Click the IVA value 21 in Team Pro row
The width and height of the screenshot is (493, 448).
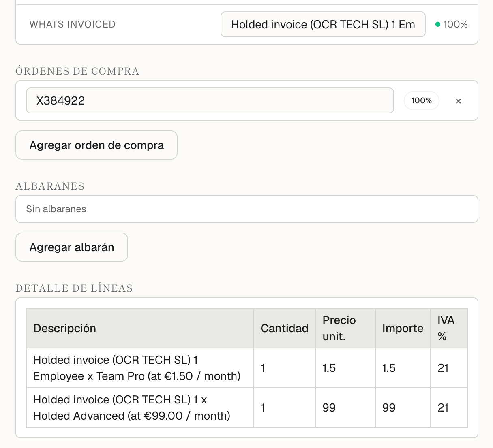449,368
